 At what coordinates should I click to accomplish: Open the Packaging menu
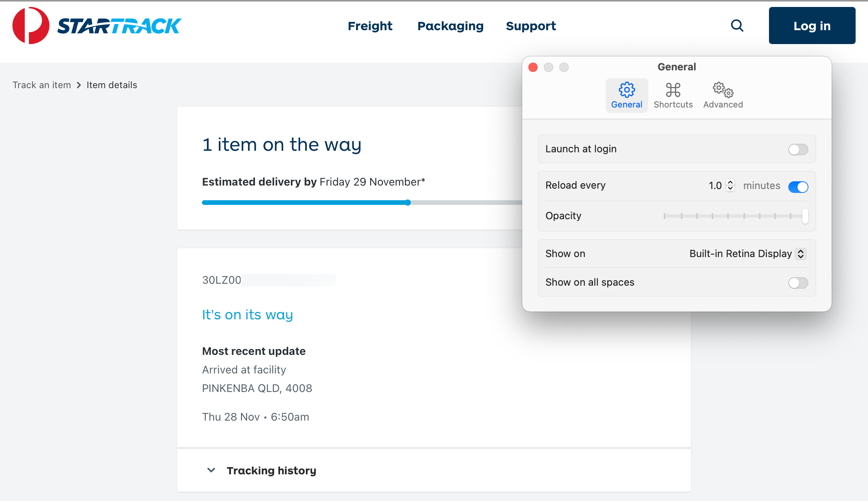coord(450,26)
